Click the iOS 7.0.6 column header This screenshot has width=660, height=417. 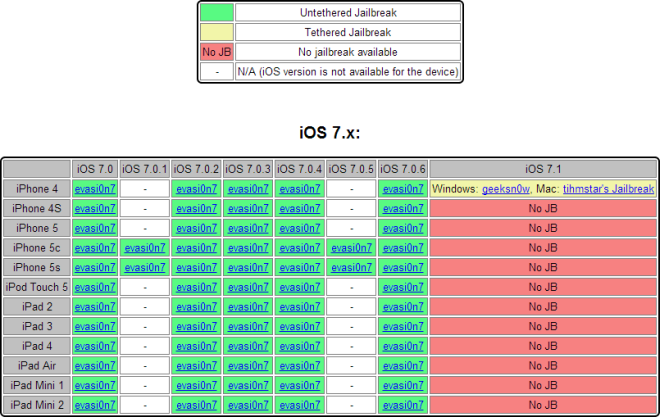(403, 169)
